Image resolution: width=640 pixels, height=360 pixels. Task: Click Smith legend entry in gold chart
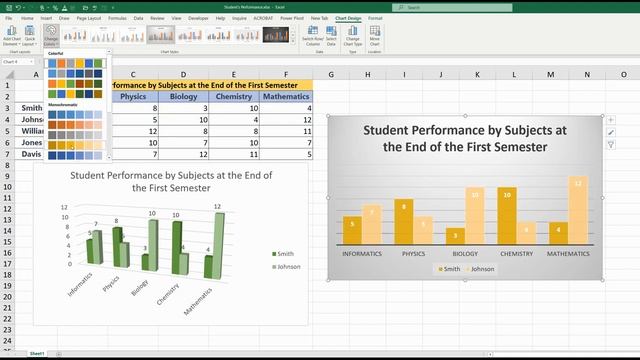pyautogui.click(x=449, y=269)
